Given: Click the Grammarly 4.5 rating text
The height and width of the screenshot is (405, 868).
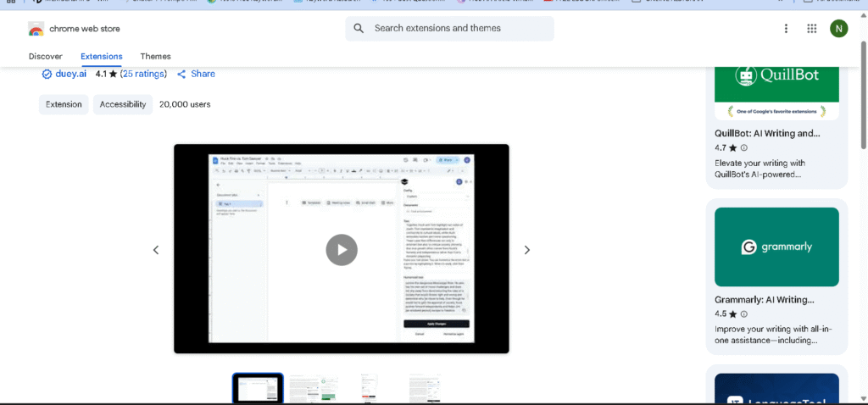Looking at the screenshot, I should [726, 313].
